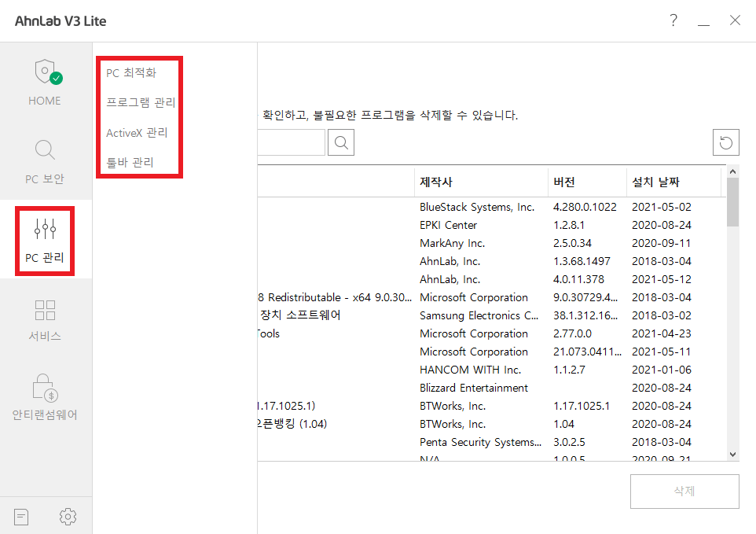Image resolution: width=756 pixels, height=534 pixels.
Task: Click the scrollbar down arrow
Action: 733,455
